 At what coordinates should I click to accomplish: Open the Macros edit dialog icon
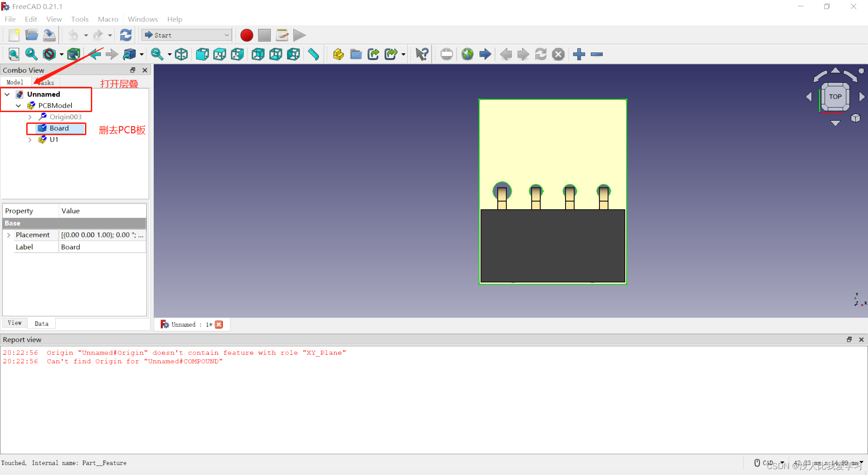[x=282, y=35]
